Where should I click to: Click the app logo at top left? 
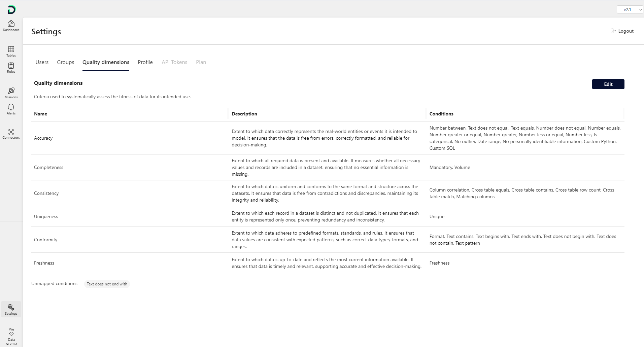click(x=11, y=10)
